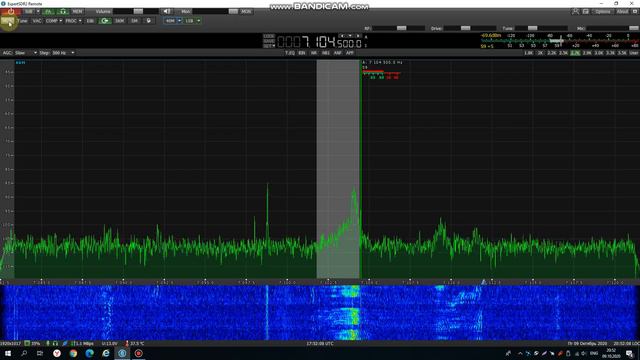Open the AGC Slow dropdown
Image resolution: width=640 pixels, height=360 pixels.
pos(26,53)
